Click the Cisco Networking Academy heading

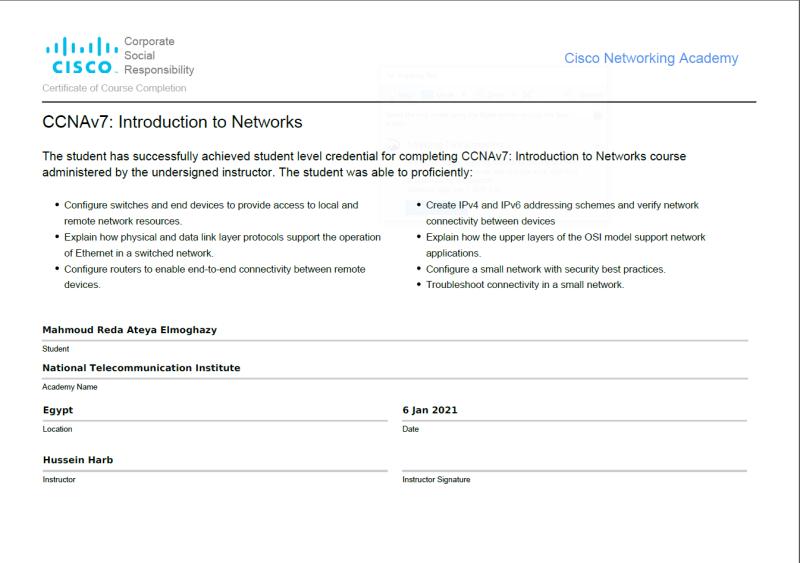[651, 58]
